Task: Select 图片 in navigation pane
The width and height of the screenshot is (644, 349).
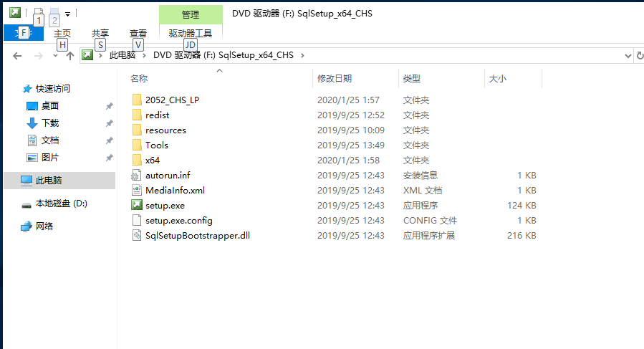Action: [x=50, y=158]
